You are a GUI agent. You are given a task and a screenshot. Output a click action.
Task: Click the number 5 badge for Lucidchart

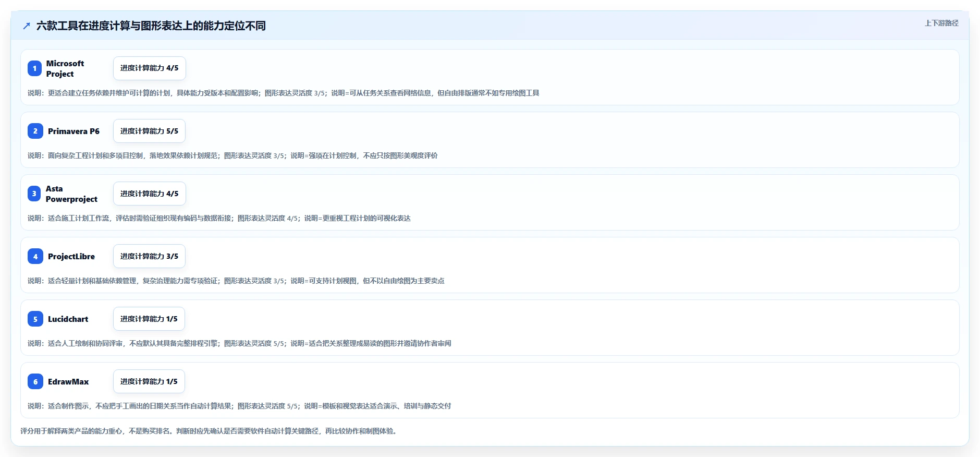[35, 319]
